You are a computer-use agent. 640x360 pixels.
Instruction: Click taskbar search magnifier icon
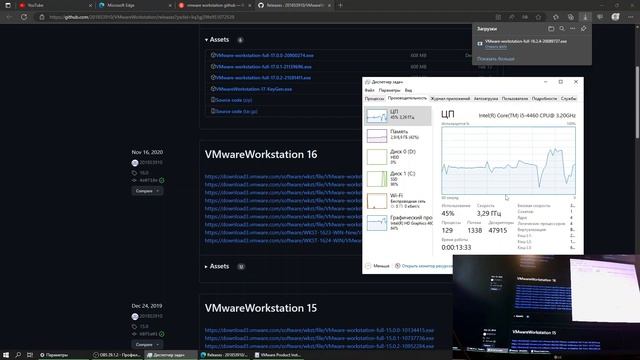tap(18, 355)
